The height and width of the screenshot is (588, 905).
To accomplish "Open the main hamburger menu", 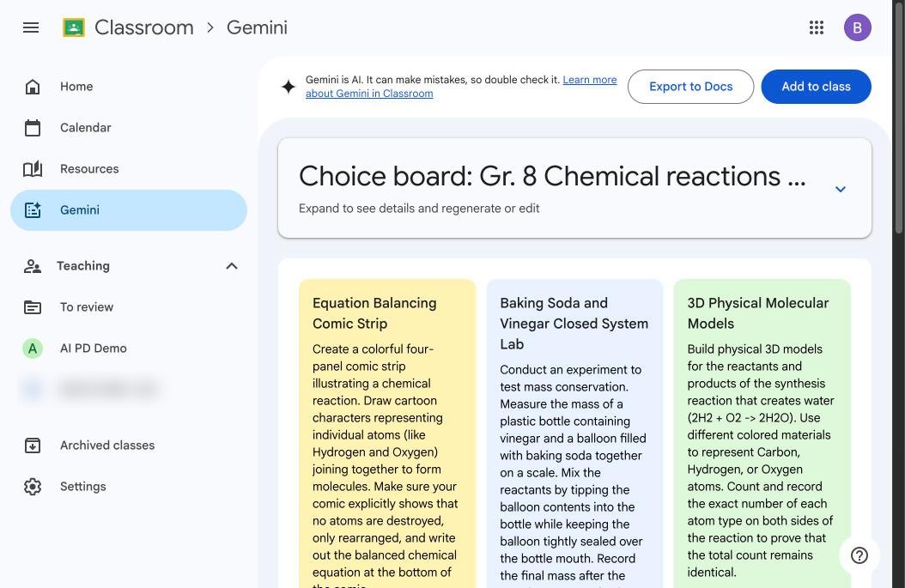I will click(31, 27).
